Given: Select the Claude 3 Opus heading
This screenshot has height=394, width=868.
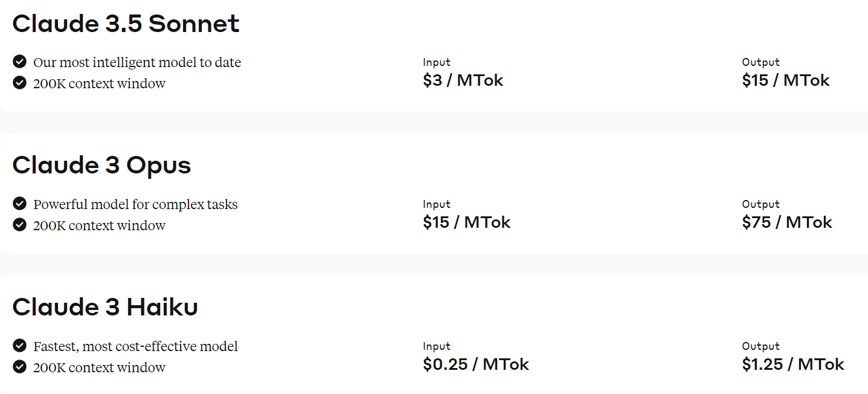Looking at the screenshot, I should tap(101, 166).
